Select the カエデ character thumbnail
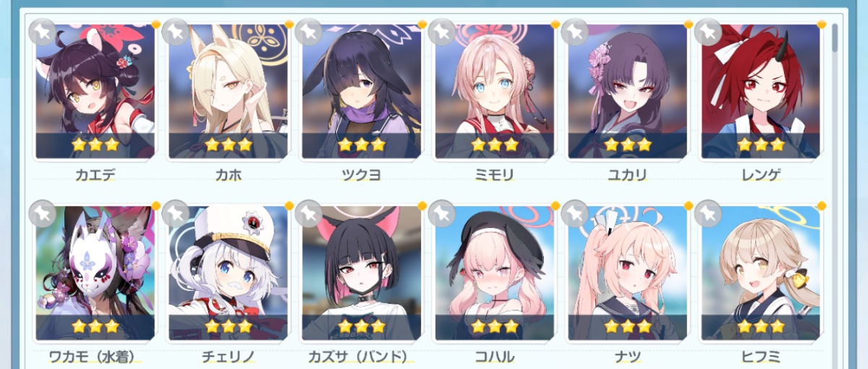Image resolution: width=868 pixels, height=369 pixels. coord(95,90)
